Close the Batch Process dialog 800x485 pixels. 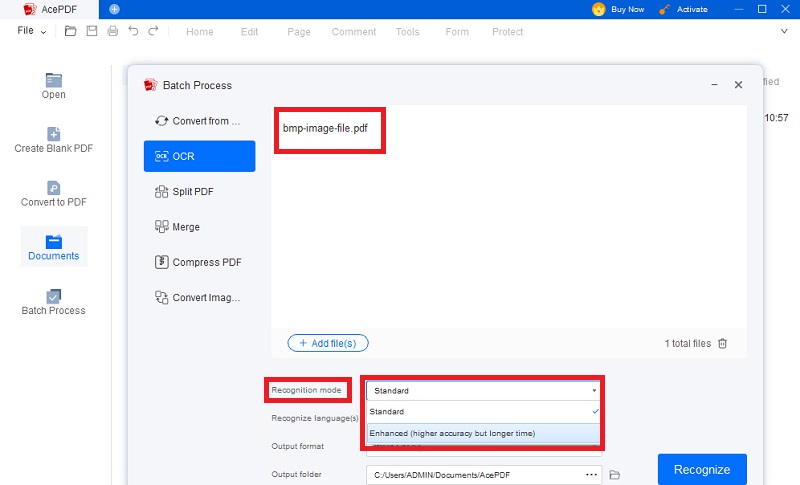click(738, 85)
